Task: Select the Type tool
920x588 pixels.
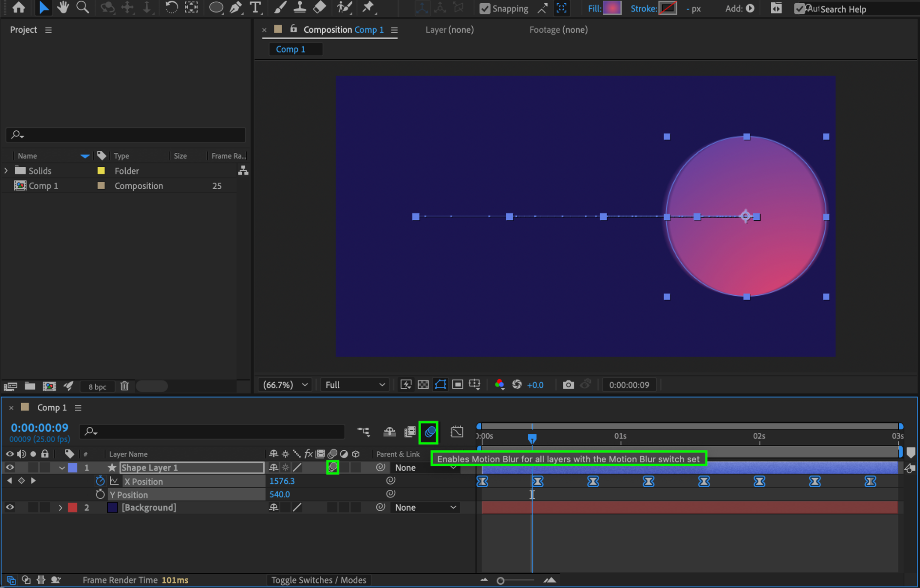Action: point(255,7)
